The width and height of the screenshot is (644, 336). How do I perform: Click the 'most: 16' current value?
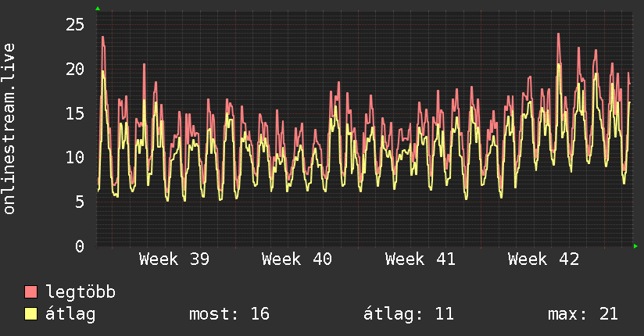tap(229, 314)
